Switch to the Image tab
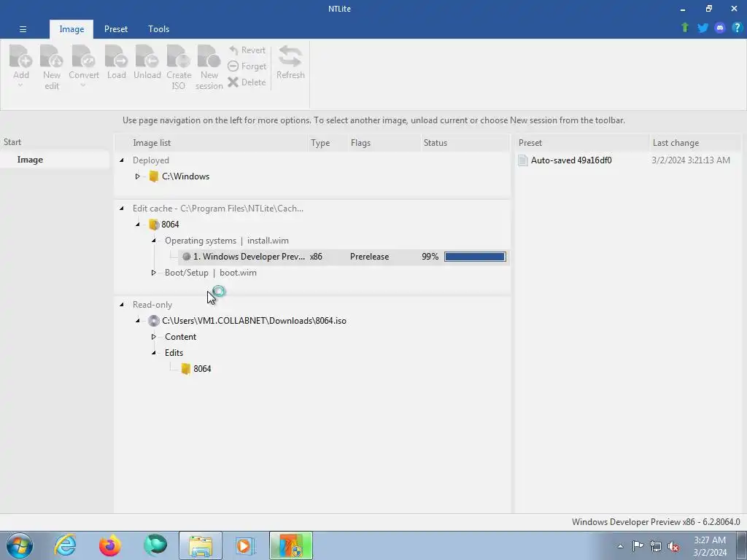 point(71,29)
